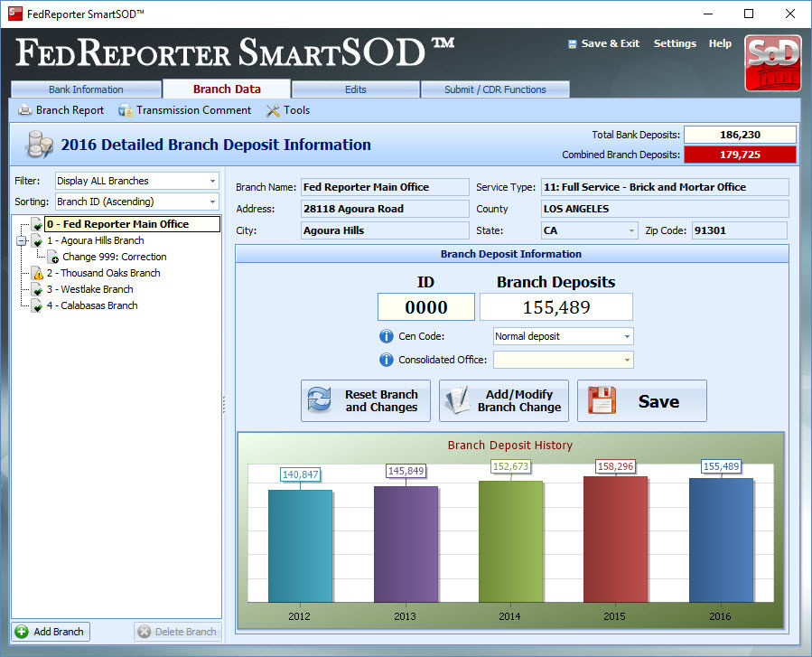Click the Branch Name input field
This screenshot has width=812, height=657.
(x=385, y=187)
